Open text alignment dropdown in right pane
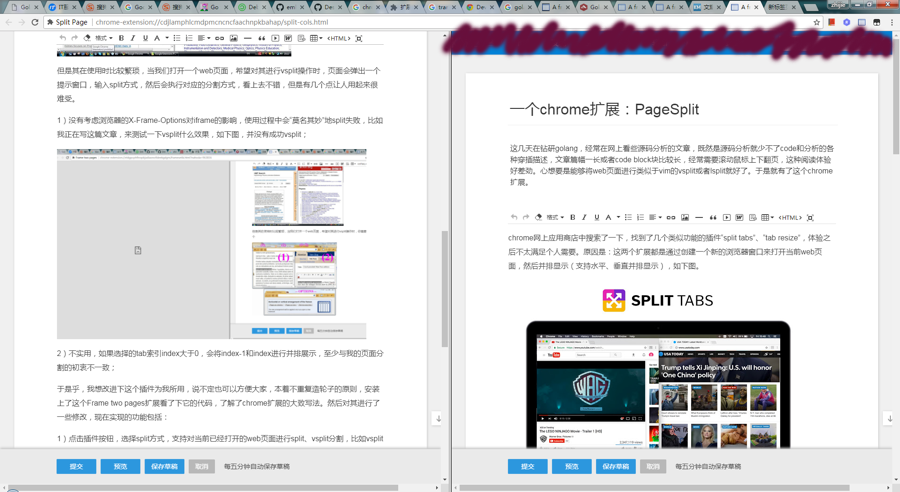 click(655, 217)
